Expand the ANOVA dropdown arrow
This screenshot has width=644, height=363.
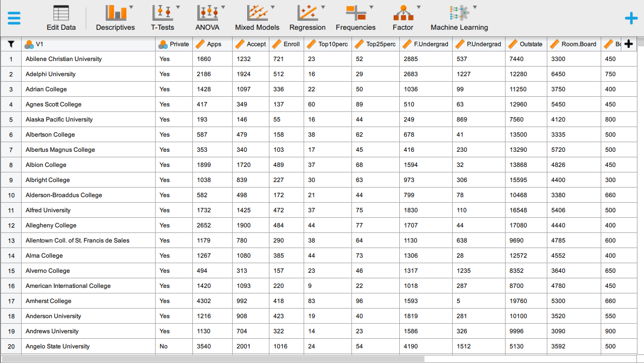[223, 8]
